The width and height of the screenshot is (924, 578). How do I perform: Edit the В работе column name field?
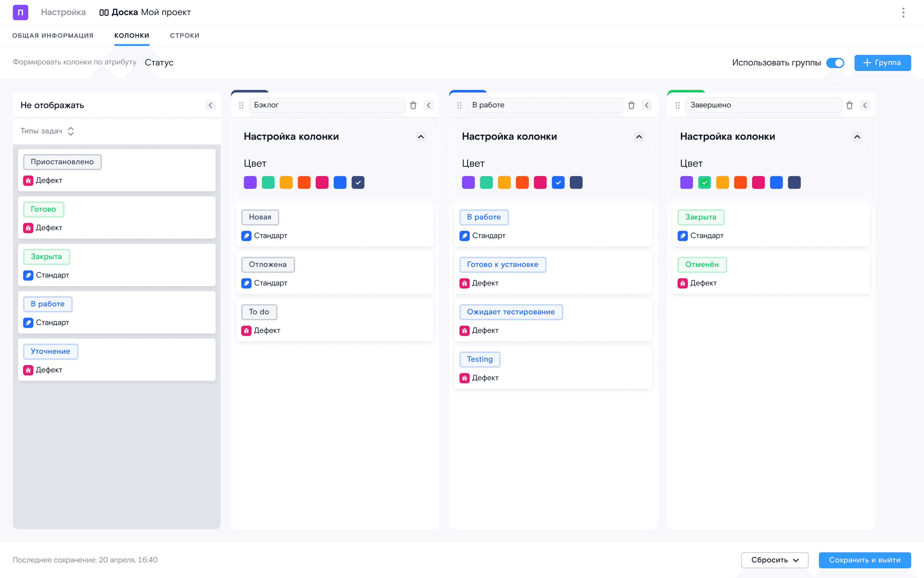coord(545,105)
